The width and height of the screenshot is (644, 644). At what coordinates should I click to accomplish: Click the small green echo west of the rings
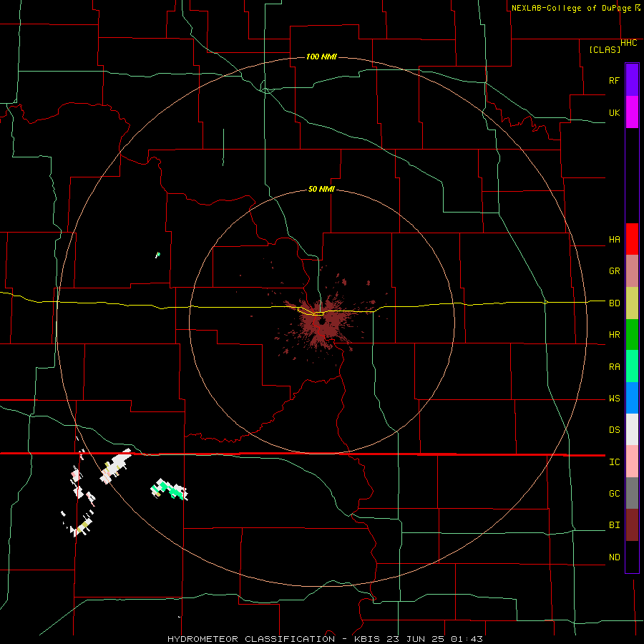pyautogui.click(x=157, y=255)
